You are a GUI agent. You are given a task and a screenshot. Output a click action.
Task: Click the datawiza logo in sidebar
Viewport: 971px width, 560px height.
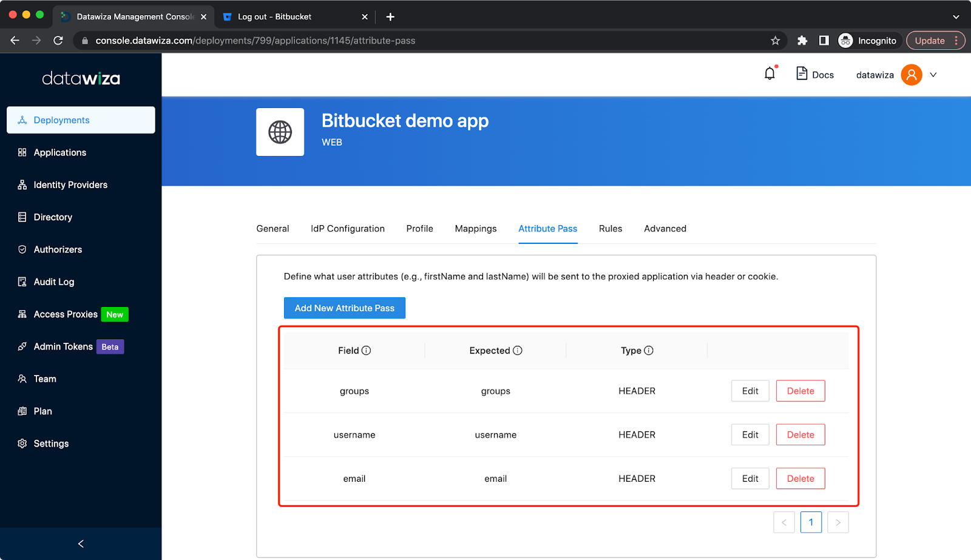point(81,78)
